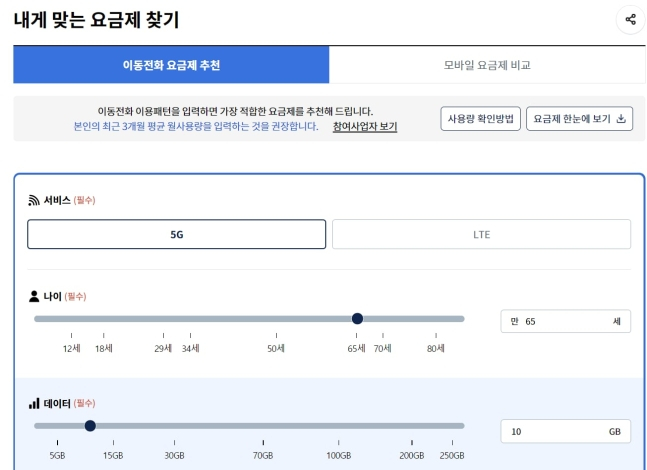Click the 70세 age tick label
The image size is (647, 470).
point(383,349)
